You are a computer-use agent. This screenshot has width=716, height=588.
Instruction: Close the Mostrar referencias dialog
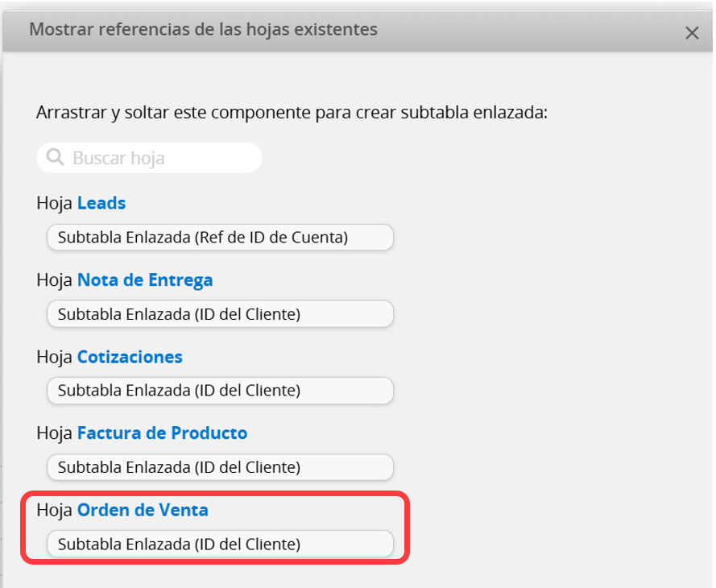pos(691,33)
